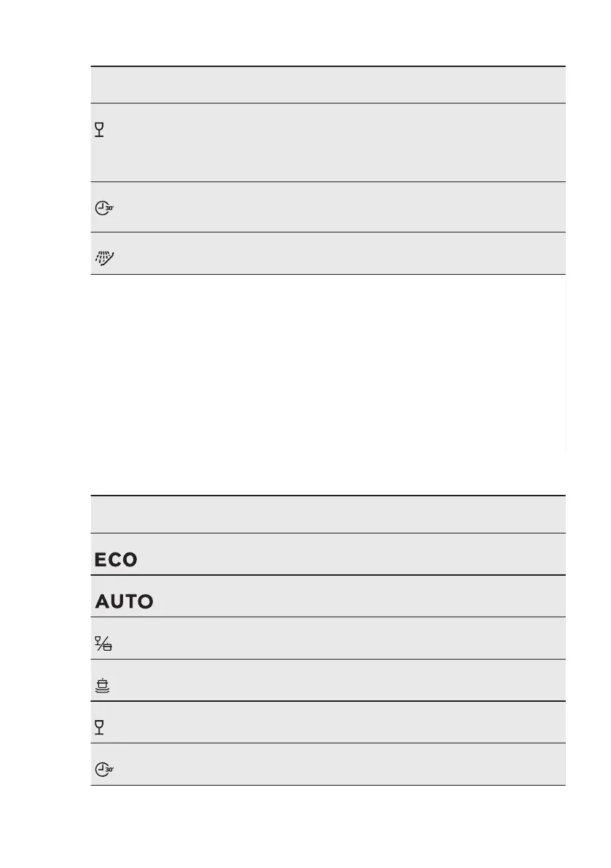Click the ECO program label

point(116,560)
